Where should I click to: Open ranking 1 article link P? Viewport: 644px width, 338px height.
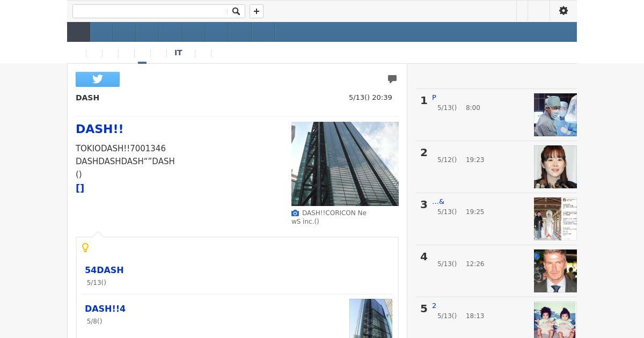tap(434, 98)
